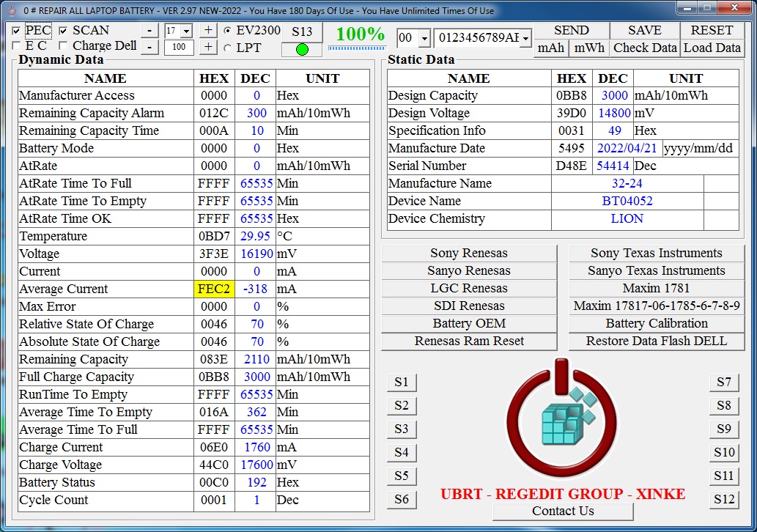Viewport: 757px width, 532px height.
Task: Open the 17 value dropdown
Action: (x=187, y=31)
